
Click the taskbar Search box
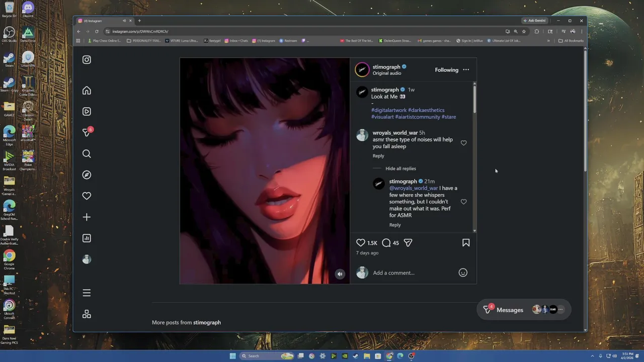(x=267, y=356)
